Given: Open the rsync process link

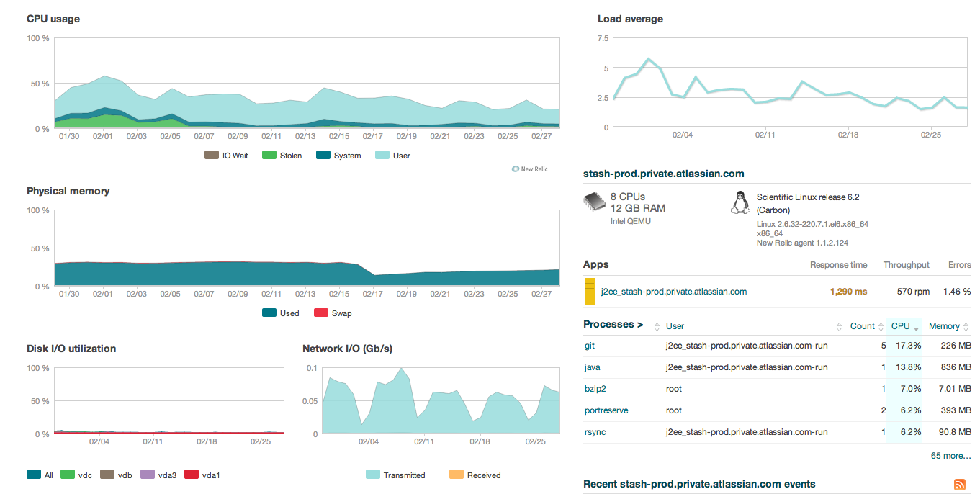Looking at the screenshot, I should [595, 432].
